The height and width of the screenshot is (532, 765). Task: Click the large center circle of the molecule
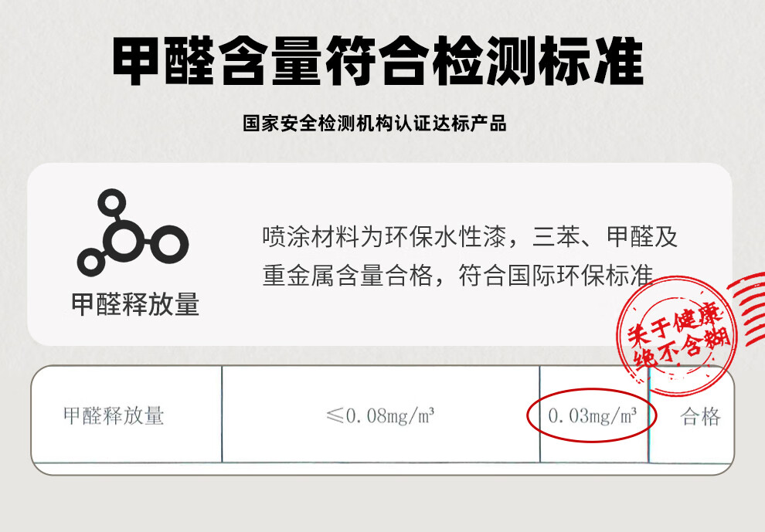pyautogui.click(x=127, y=241)
